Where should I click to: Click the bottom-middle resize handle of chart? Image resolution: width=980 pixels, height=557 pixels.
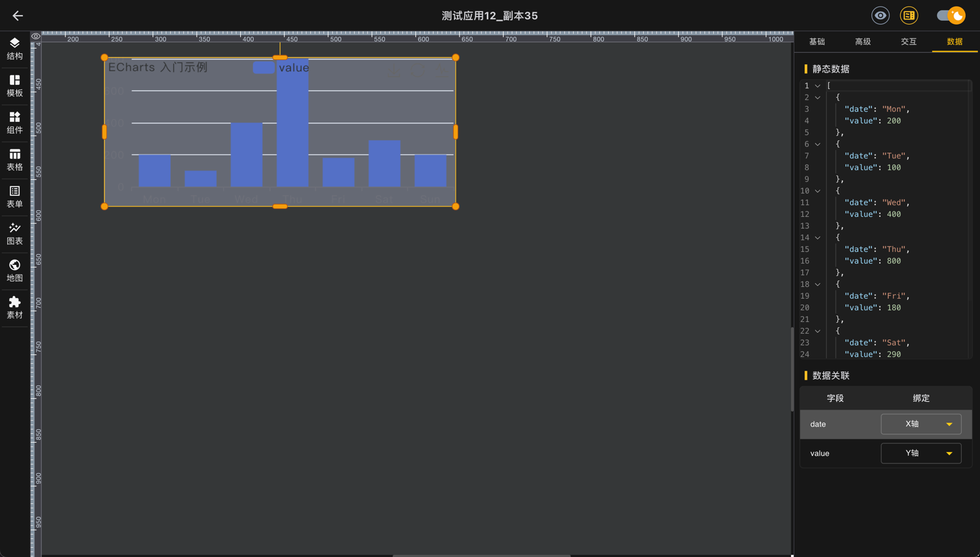click(280, 206)
